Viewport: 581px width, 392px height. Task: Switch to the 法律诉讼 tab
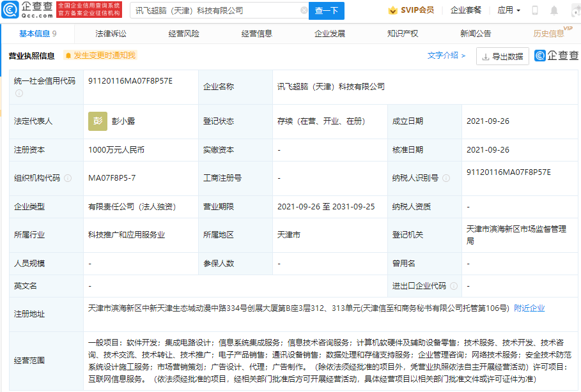[111, 34]
